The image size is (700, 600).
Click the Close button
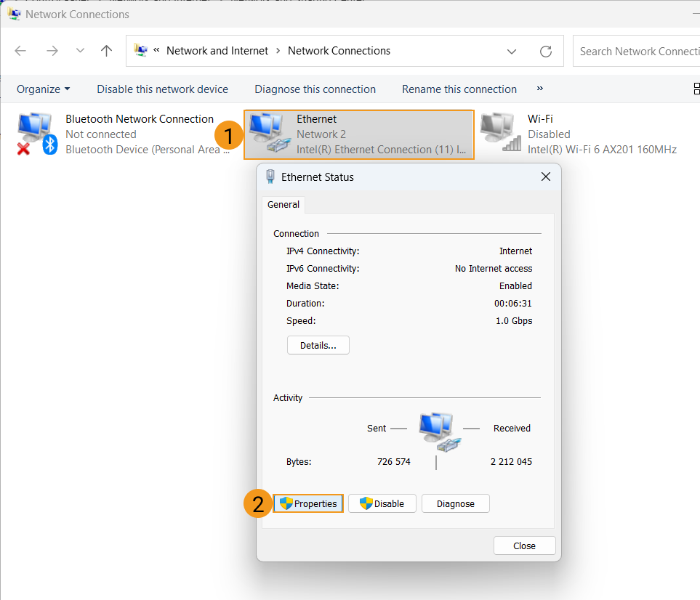pos(525,546)
